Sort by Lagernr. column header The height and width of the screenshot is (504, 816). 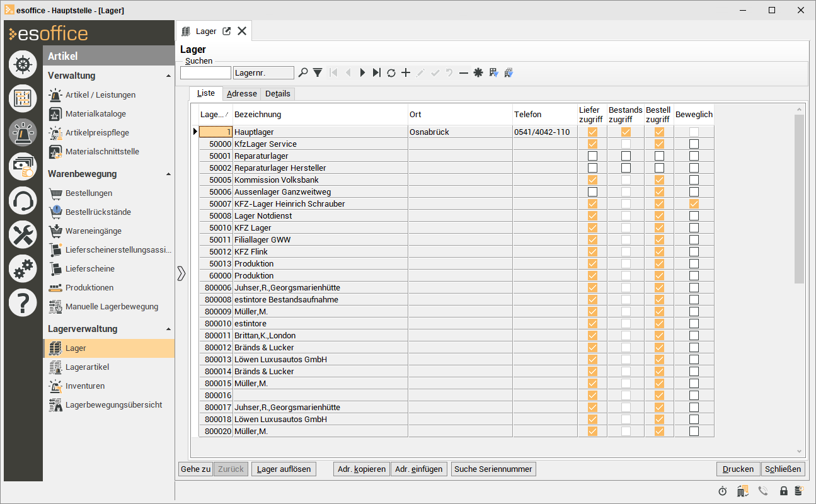pos(215,115)
